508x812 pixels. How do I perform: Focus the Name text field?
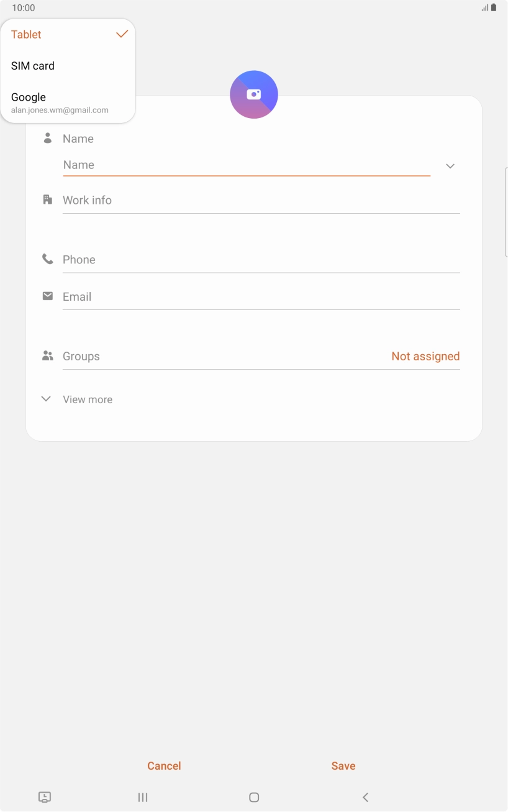(x=246, y=165)
